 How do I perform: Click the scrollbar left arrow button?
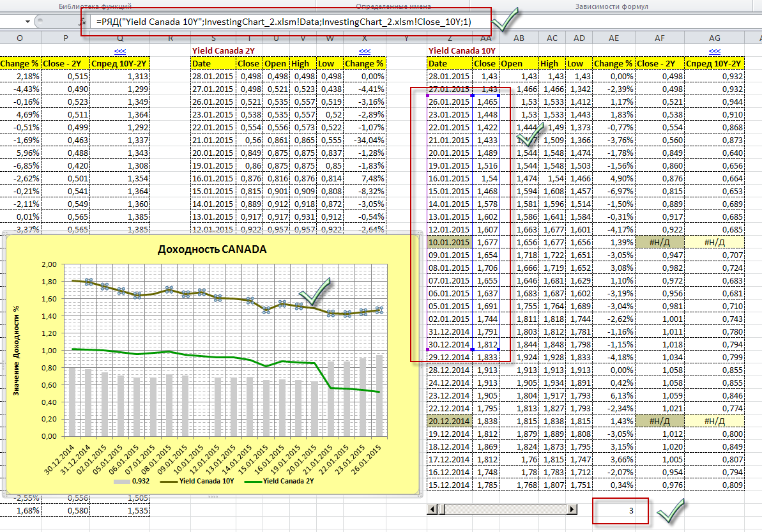point(433,509)
